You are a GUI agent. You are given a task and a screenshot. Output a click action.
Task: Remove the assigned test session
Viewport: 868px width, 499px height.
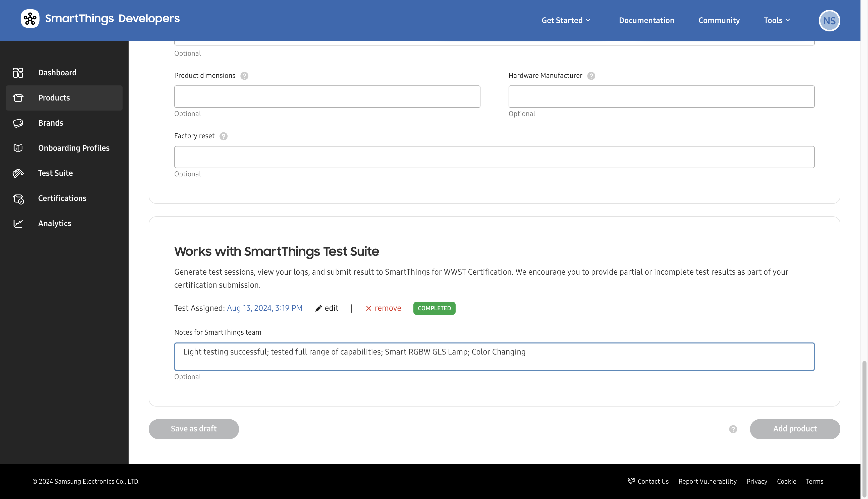coord(383,308)
